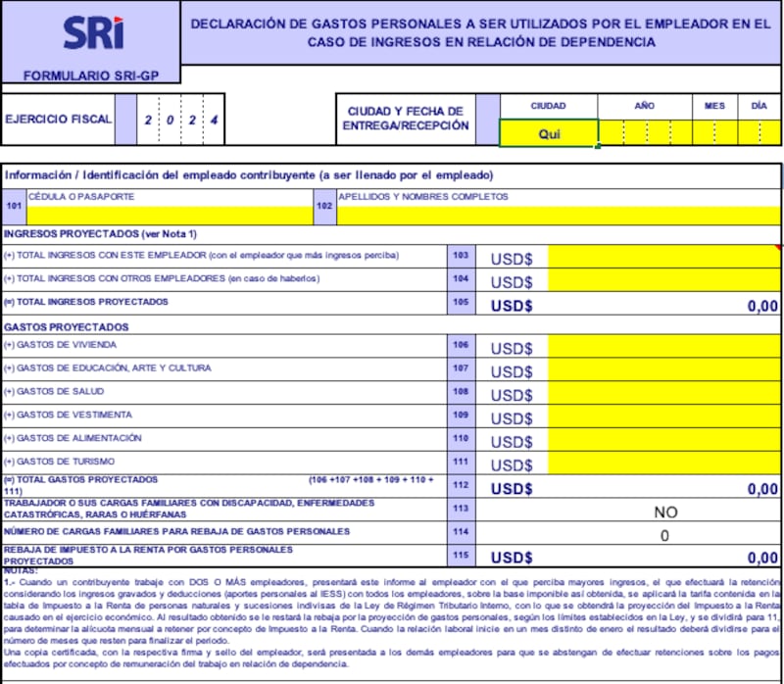Click the yellow amount cell of row 104
Image resolution: width=784 pixels, height=684 pixels.
click(x=664, y=280)
